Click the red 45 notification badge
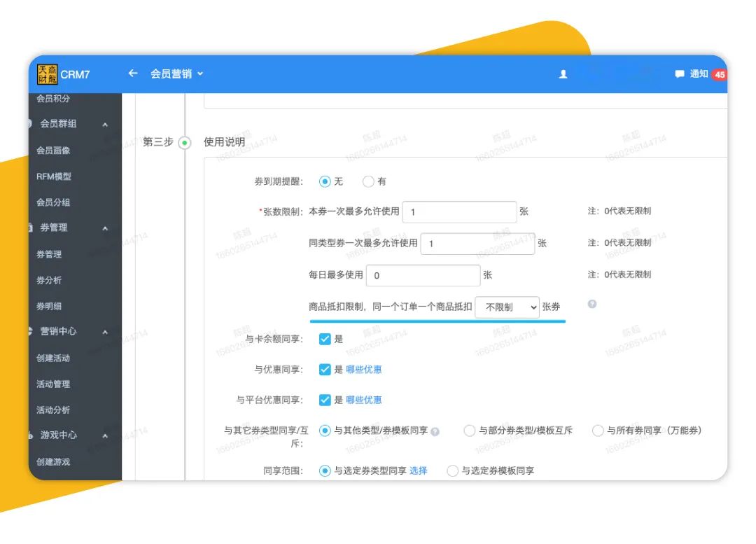Screen dimensions: 756x544 (720, 75)
